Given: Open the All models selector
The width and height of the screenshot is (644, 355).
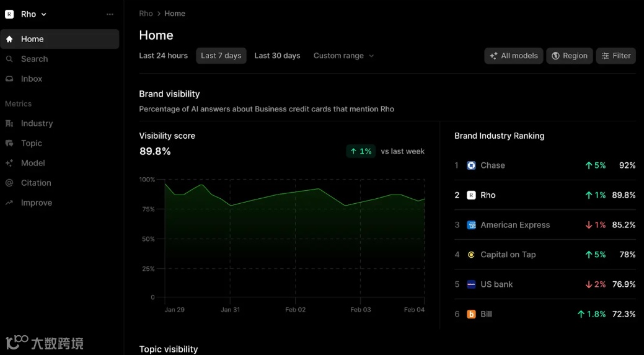Looking at the screenshot, I should [x=513, y=56].
